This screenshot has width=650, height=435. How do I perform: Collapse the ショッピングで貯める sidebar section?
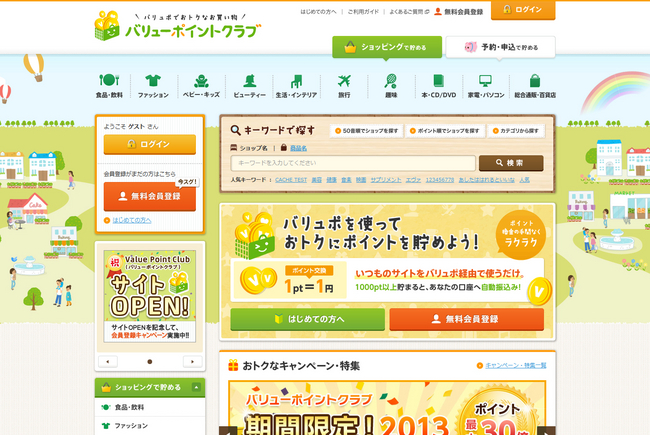click(x=196, y=387)
